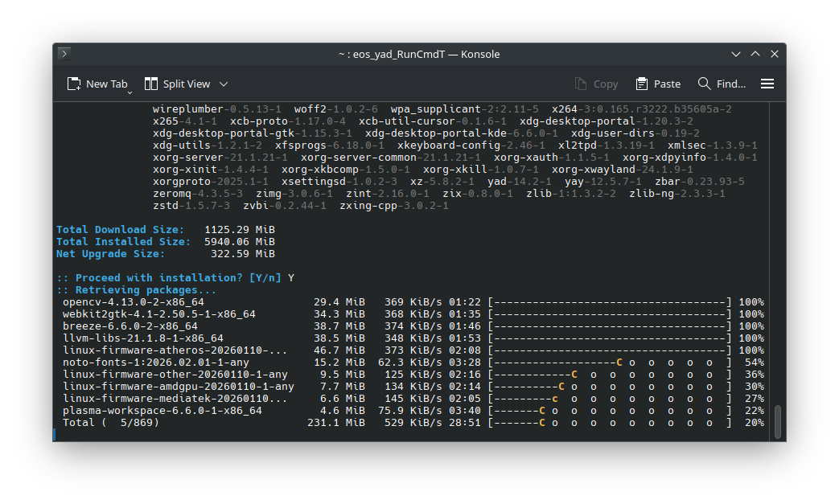
Task: Click the Find magnifying glass icon
Action: click(705, 84)
